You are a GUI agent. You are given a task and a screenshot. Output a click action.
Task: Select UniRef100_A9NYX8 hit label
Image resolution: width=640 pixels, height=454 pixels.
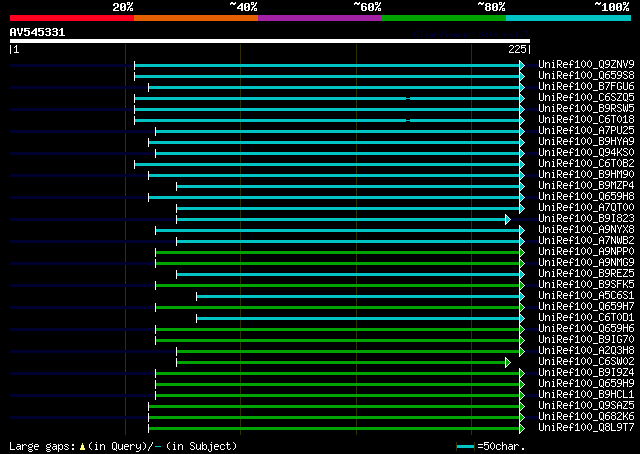pos(586,230)
